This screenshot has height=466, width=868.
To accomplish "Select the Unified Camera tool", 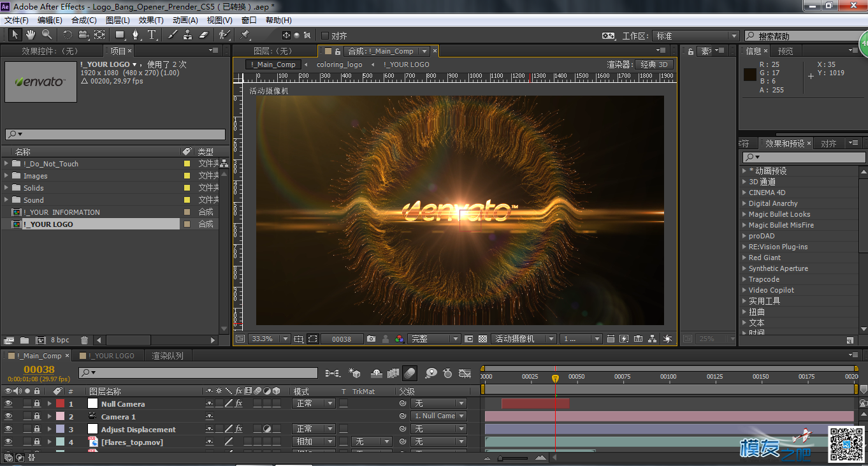I will [83, 35].
